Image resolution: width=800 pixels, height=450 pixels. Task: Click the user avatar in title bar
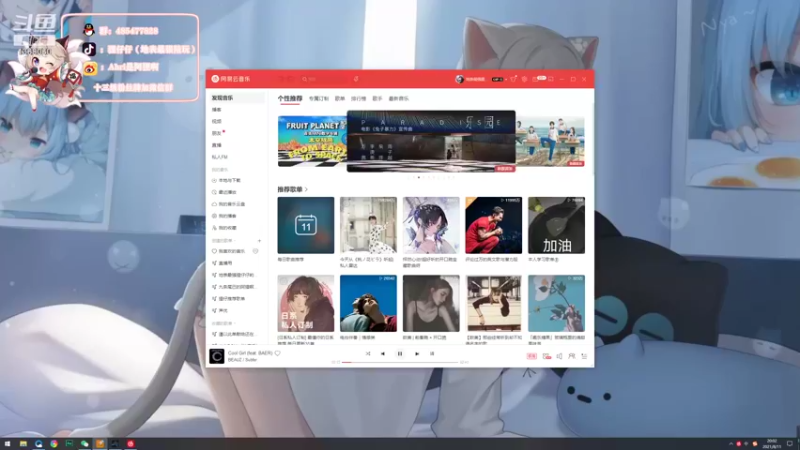click(x=459, y=79)
